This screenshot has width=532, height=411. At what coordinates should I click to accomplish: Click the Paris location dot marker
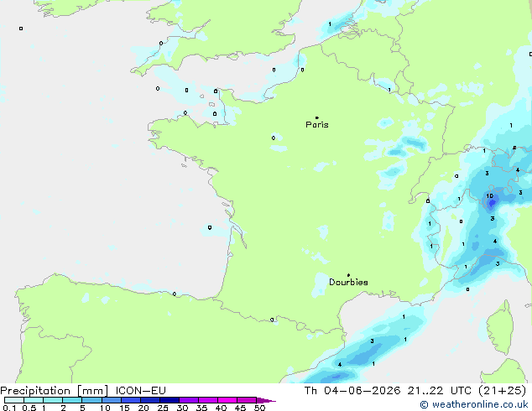tap(317, 117)
